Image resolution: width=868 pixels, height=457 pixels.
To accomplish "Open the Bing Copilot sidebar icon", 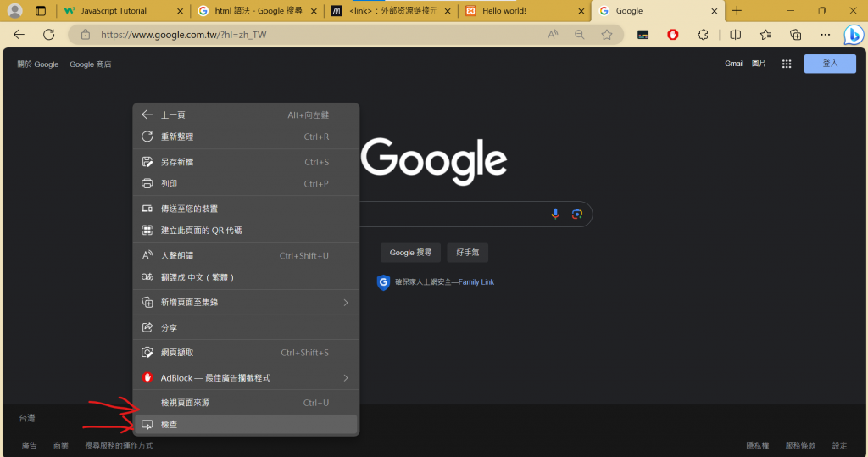I will coord(854,35).
